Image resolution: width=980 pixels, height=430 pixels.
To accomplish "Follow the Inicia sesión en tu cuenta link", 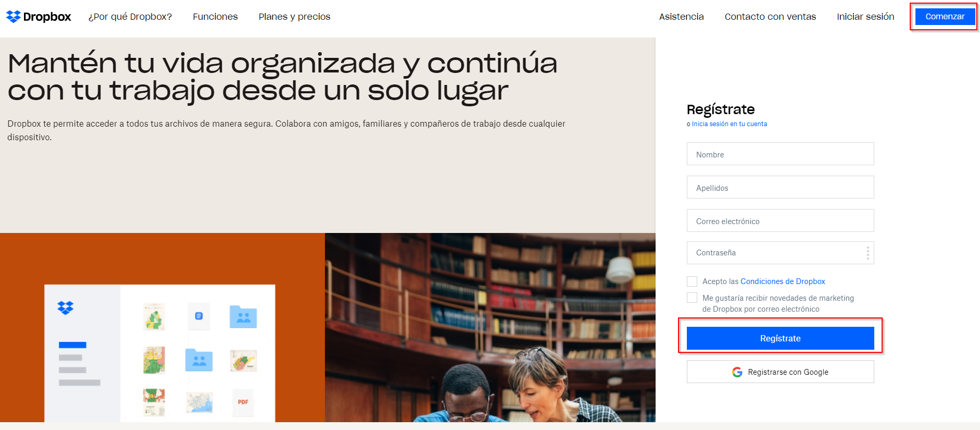I will (729, 124).
